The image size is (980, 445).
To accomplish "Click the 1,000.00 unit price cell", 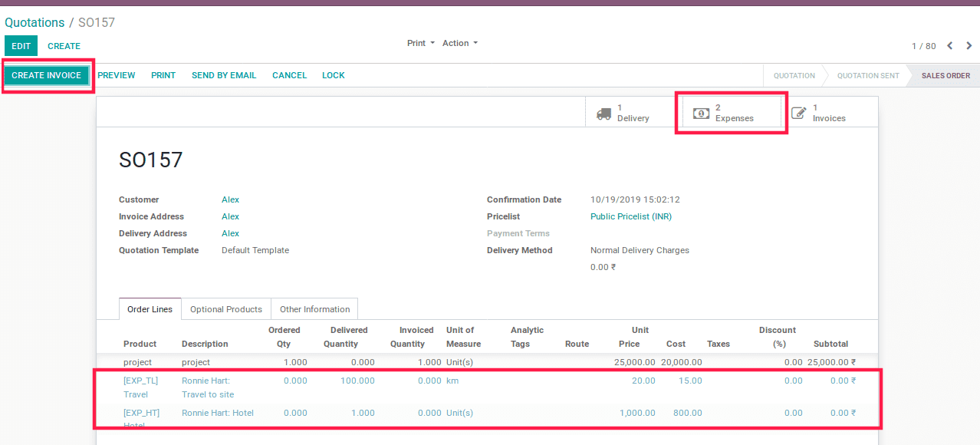I will 637,413.
